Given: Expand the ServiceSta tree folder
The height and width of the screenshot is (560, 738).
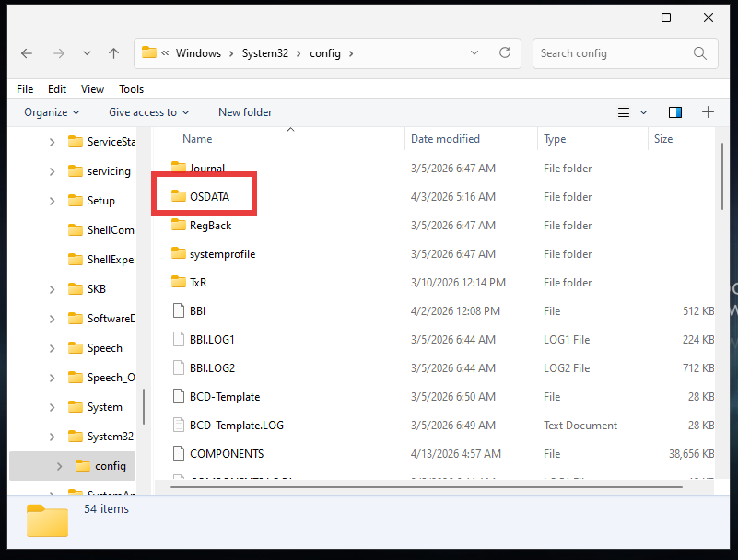Looking at the screenshot, I should click(x=53, y=142).
